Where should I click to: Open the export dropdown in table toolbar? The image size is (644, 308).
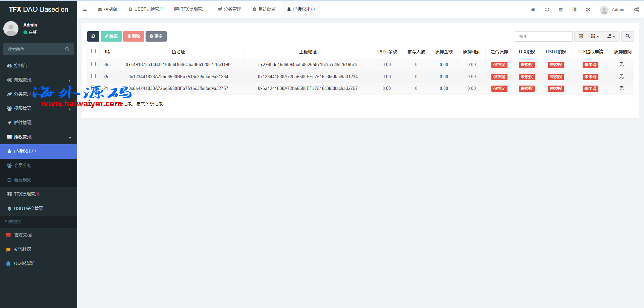(x=611, y=36)
